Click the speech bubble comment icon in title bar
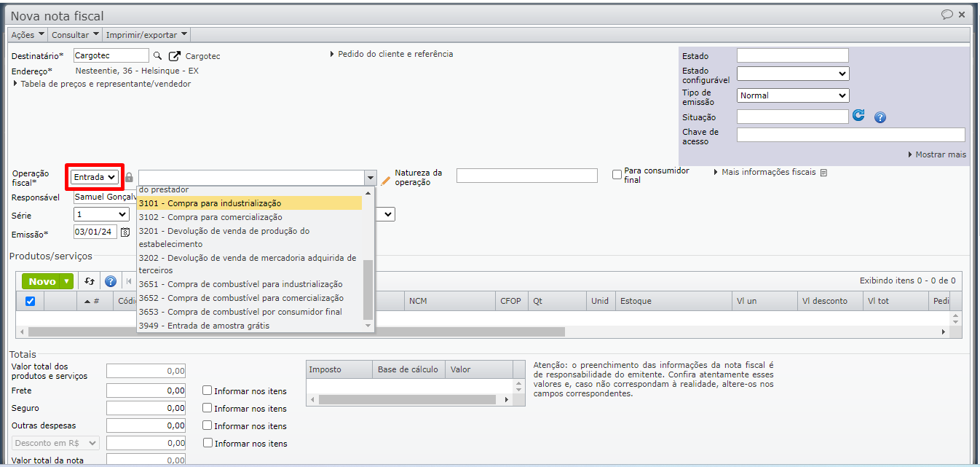This screenshot has height=467, width=980. 947,15
